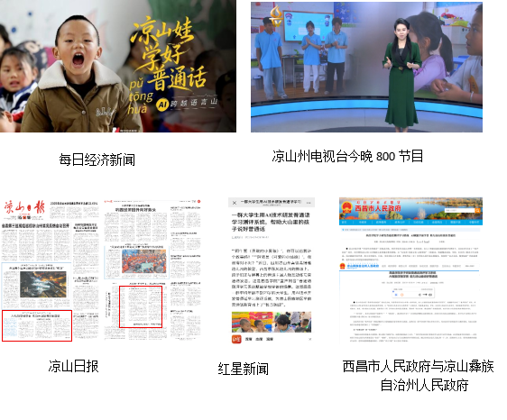The image size is (507, 420).
Task: Click the Red Star News app logo icon
Action: tap(236, 339)
